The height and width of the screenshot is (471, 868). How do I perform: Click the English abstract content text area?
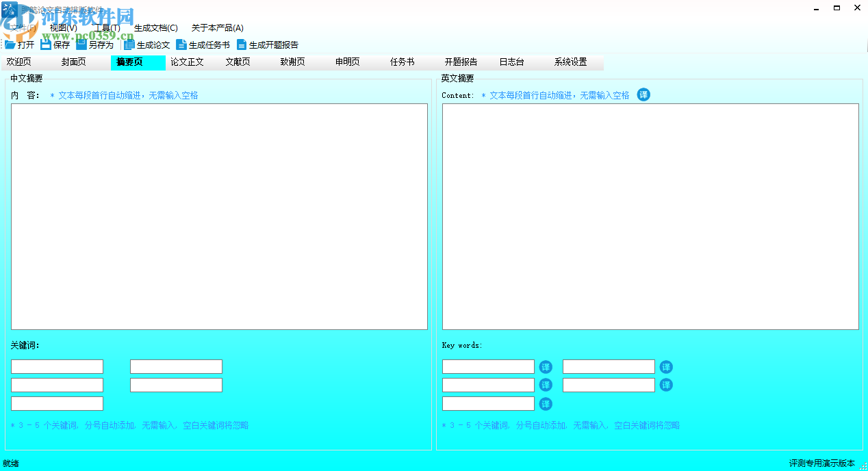click(x=650, y=216)
